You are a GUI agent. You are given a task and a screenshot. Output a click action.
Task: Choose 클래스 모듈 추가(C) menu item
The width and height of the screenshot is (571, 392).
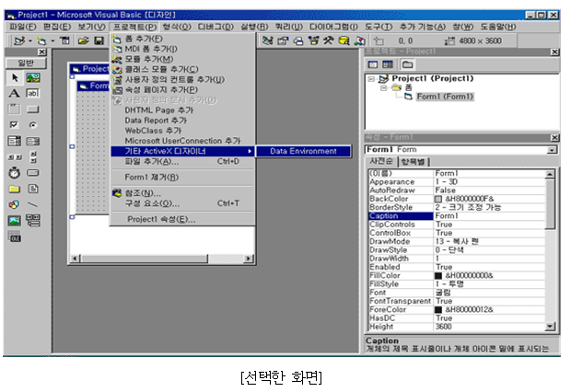pos(182,69)
